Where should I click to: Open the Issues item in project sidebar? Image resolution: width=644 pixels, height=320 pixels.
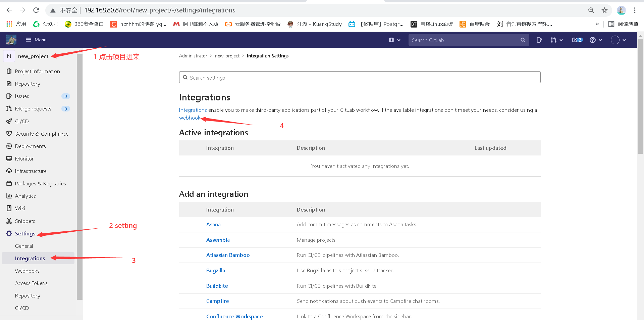coord(21,96)
